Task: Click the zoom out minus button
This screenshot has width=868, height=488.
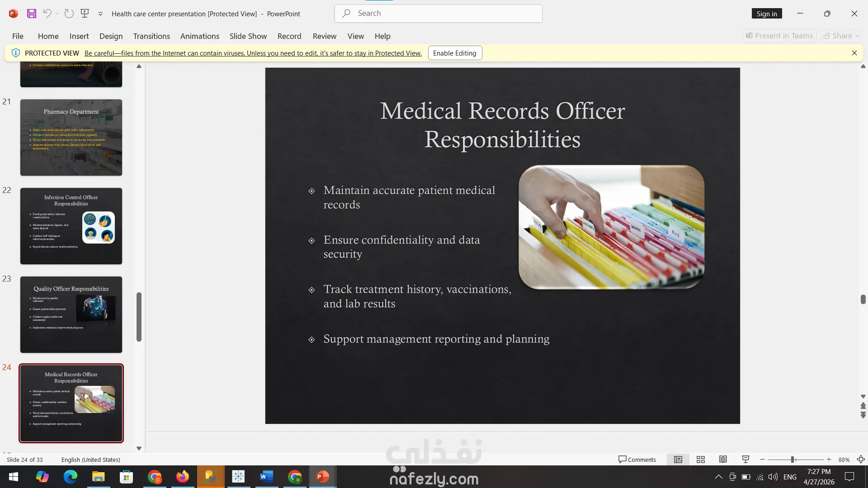Action: coord(763,460)
